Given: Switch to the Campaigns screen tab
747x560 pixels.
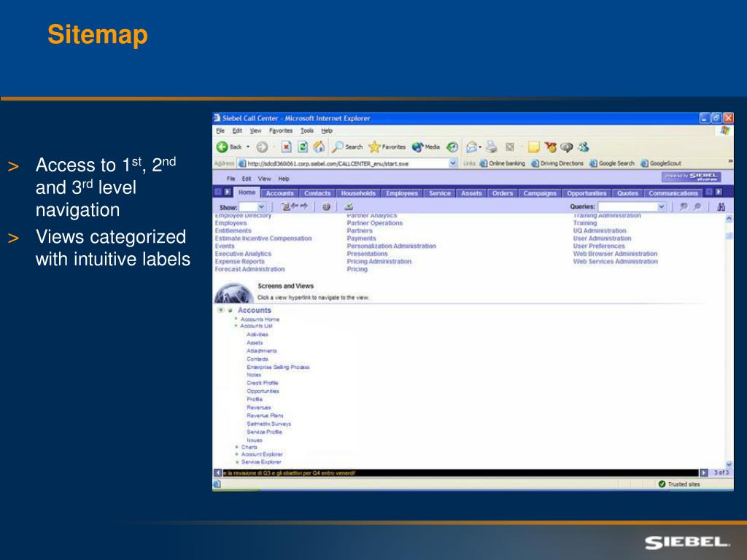Looking at the screenshot, I should pos(540,192).
